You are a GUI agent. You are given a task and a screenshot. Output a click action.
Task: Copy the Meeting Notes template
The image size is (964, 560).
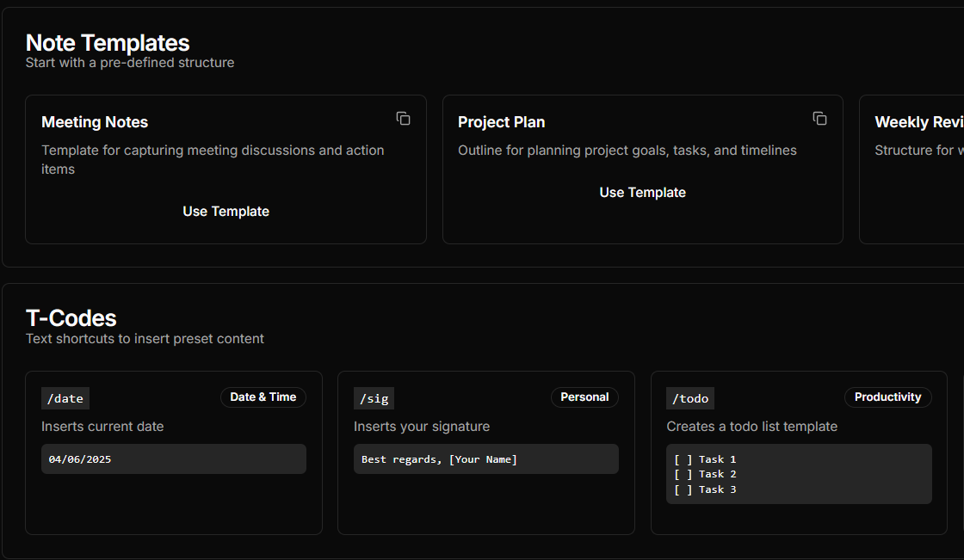pos(403,119)
